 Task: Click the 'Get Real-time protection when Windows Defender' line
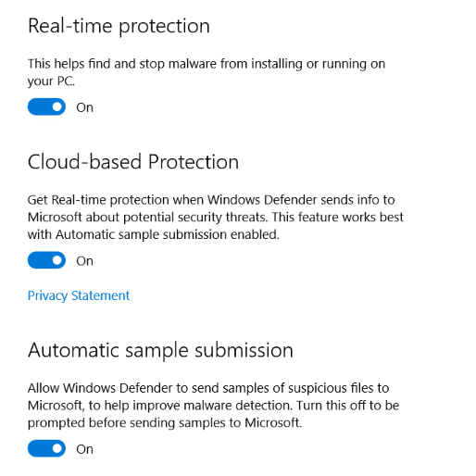click(x=211, y=200)
